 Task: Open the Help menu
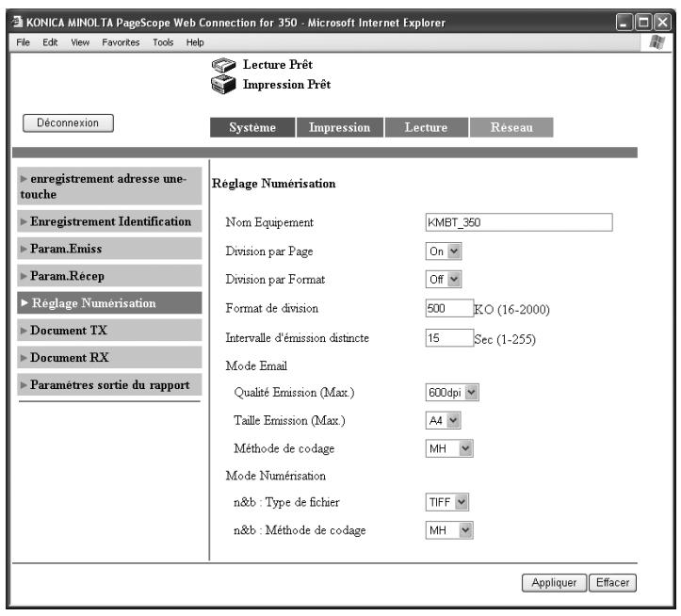[195, 42]
